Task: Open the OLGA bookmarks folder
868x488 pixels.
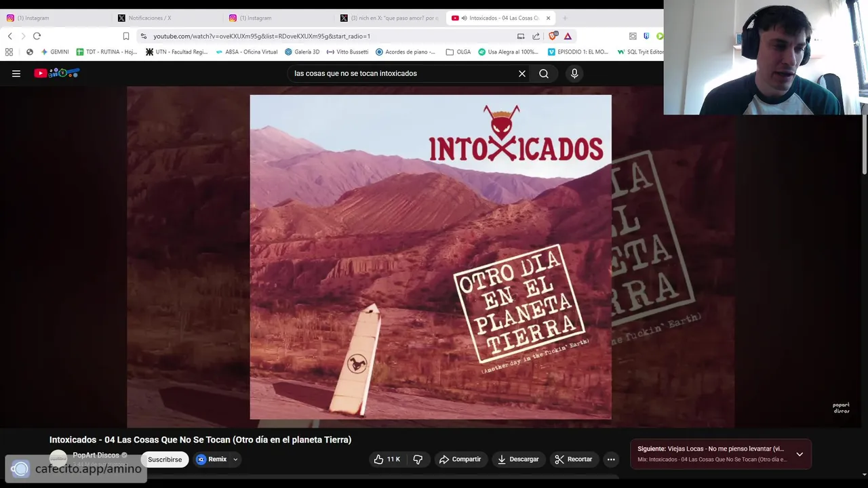Action: click(x=458, y=52)
